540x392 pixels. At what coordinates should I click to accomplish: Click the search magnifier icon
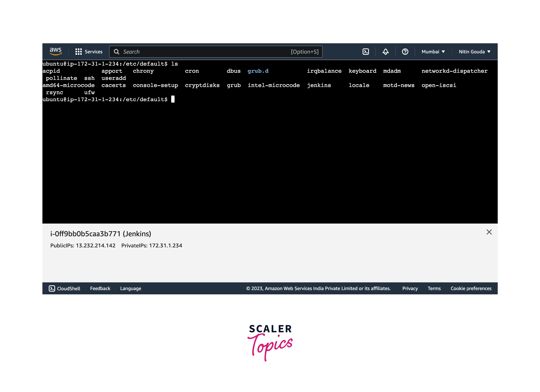click(116, 52)
